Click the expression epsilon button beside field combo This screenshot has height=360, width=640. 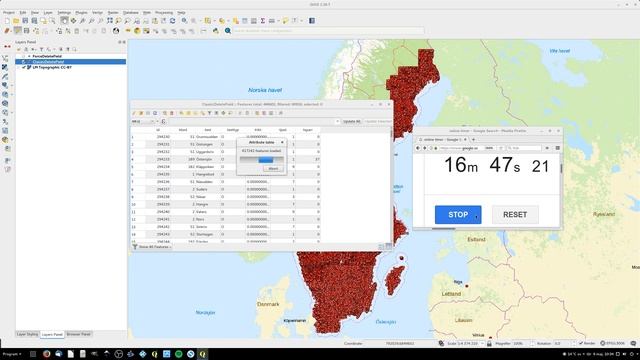click(163, 122)
